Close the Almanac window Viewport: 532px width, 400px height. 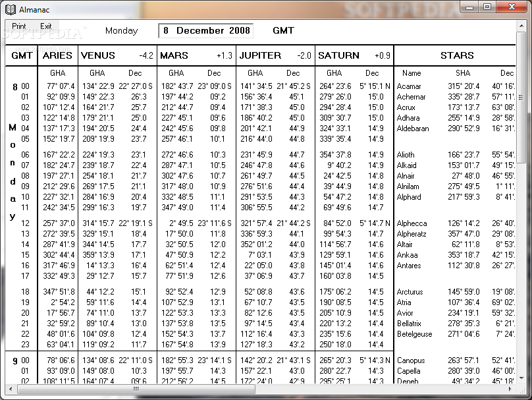(x=512, y=7)
